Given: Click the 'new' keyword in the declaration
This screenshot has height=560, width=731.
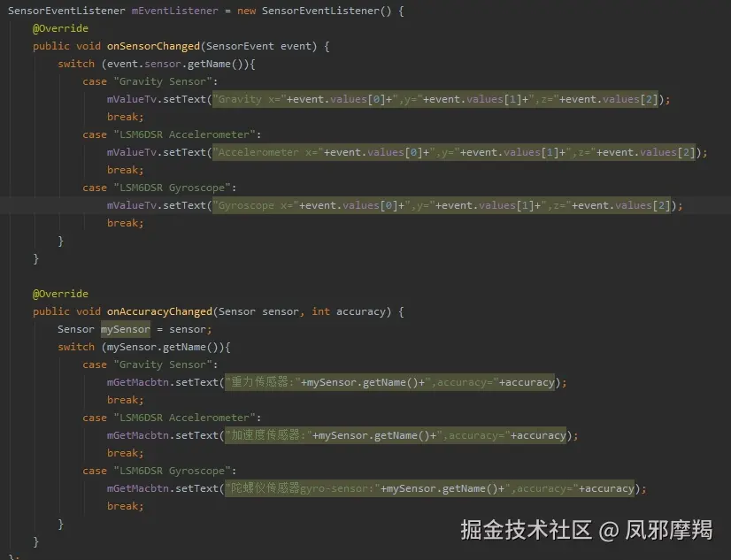Looking at the screenshot, I should click(x=246, y=11).
